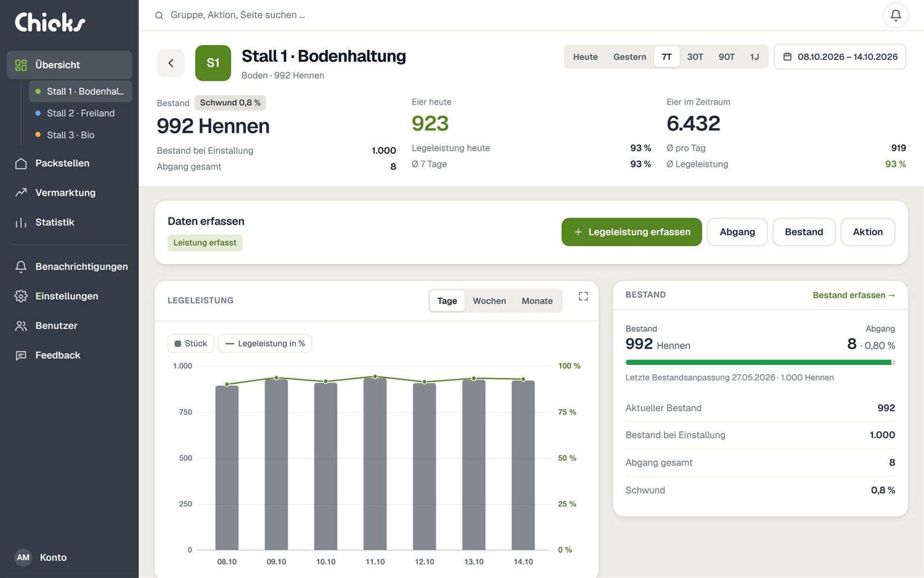Screen dimensions: 924x578
Task: Select Stall 1 · Bodenhaltung in the sidebar
Action: (x=80, y=91)
